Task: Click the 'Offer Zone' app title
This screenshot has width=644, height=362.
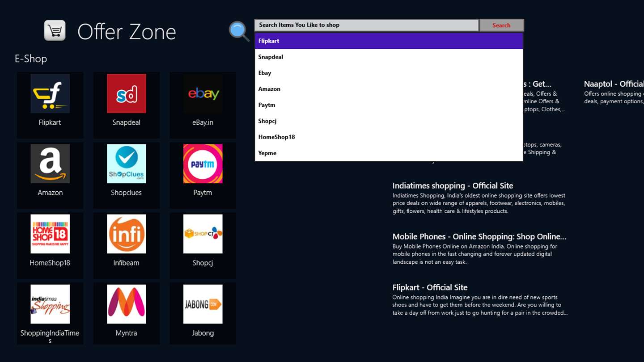Action: tap(127, 32)
